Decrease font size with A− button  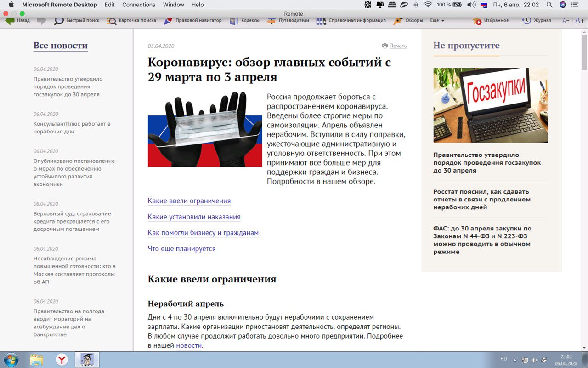[x=566, y=21]
